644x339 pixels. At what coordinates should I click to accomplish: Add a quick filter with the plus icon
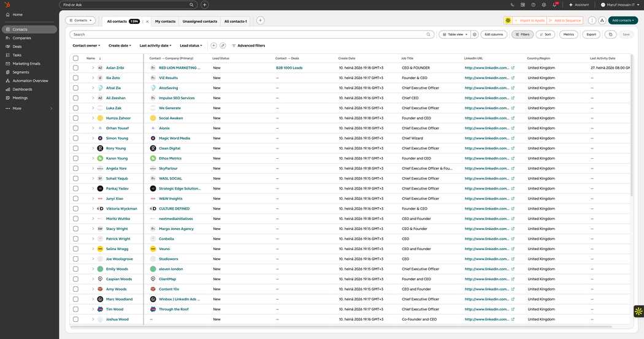pos(213,45)
